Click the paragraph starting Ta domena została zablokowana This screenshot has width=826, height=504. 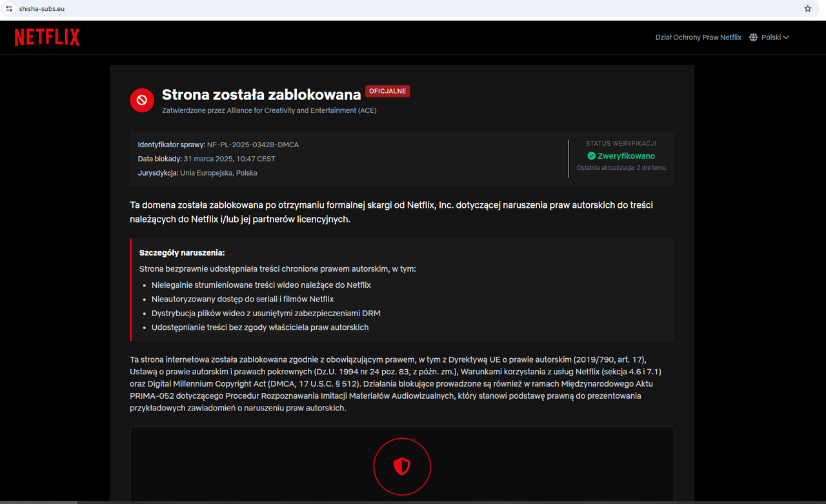point(392,212)
